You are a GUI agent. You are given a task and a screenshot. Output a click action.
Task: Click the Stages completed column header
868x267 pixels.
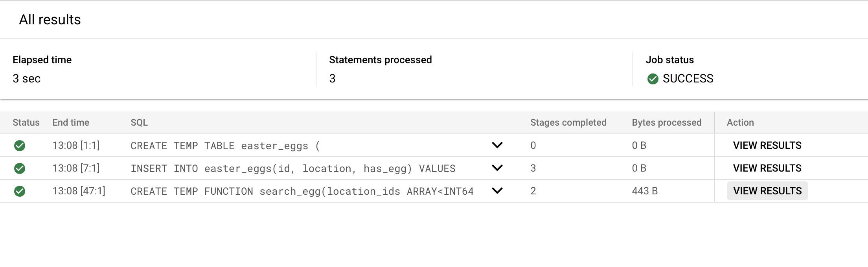568,123
